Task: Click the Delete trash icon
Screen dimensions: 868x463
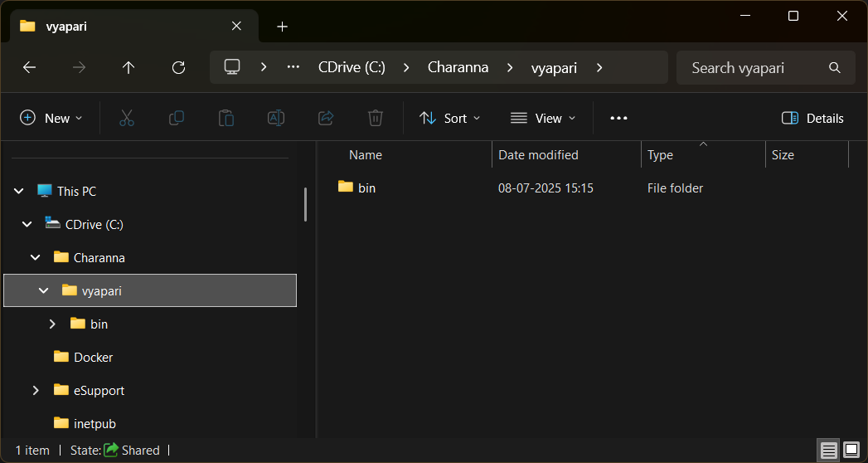Action: (x=376, y=118)
